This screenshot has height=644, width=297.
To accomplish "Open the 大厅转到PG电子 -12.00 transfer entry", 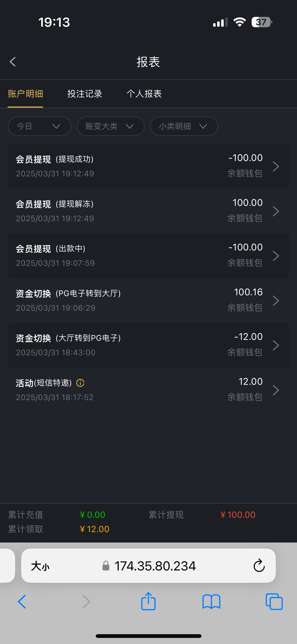I will (148, 345).
